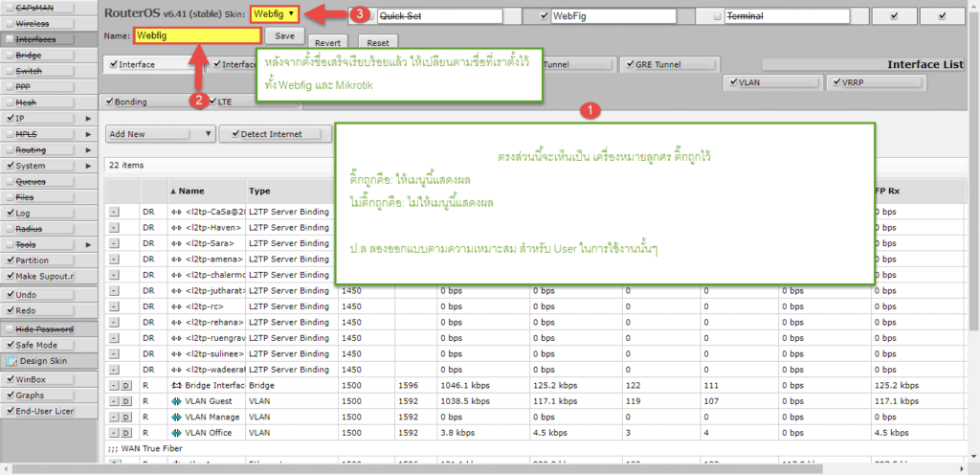The height and width of the screenshot is (475, 980).
Task: Open WinBox from the sidebar
Action: [x=49, y=379]
